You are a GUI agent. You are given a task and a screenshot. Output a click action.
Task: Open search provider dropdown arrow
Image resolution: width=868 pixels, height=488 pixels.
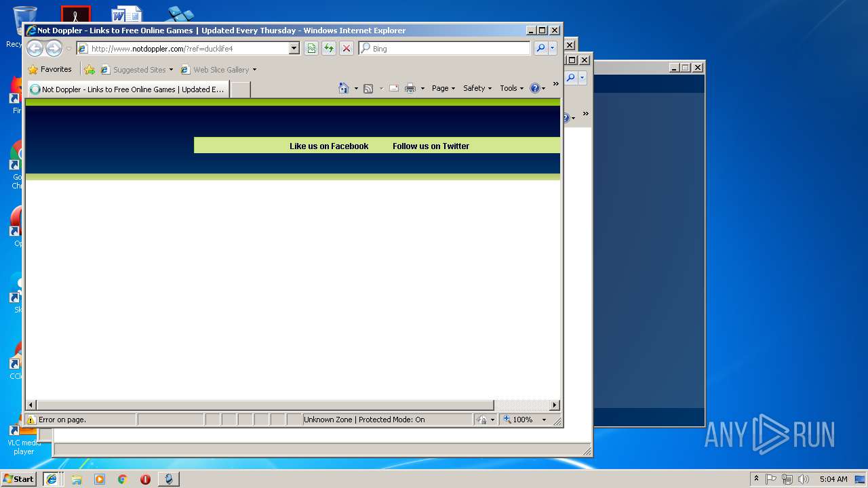coord(553,48)
